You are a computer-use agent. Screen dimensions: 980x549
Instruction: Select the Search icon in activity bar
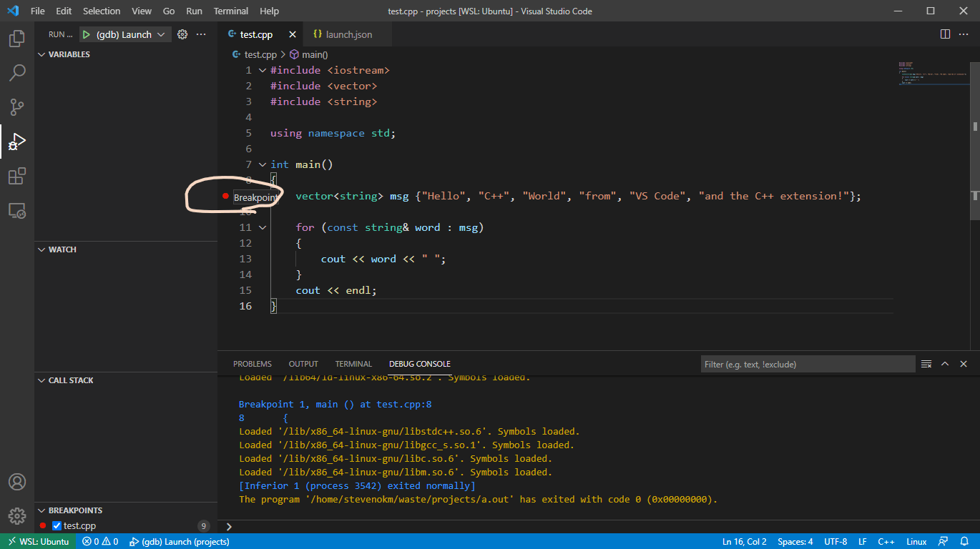click(x=16, y=72)
